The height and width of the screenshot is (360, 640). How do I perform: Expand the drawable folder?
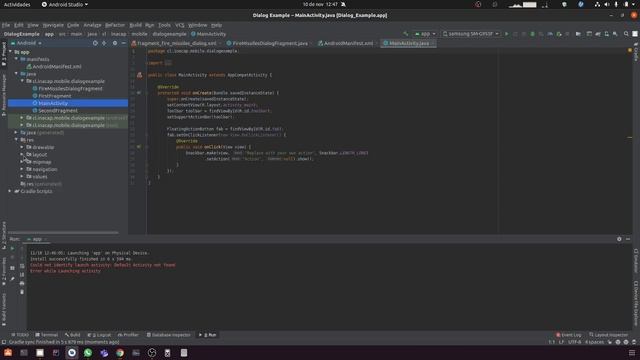tap(22, 147)
